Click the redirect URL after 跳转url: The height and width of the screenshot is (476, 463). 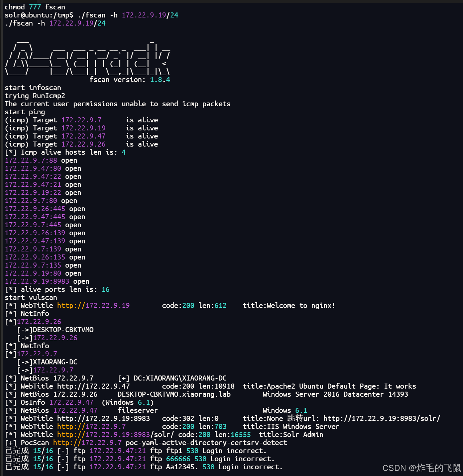pos(382,418)
